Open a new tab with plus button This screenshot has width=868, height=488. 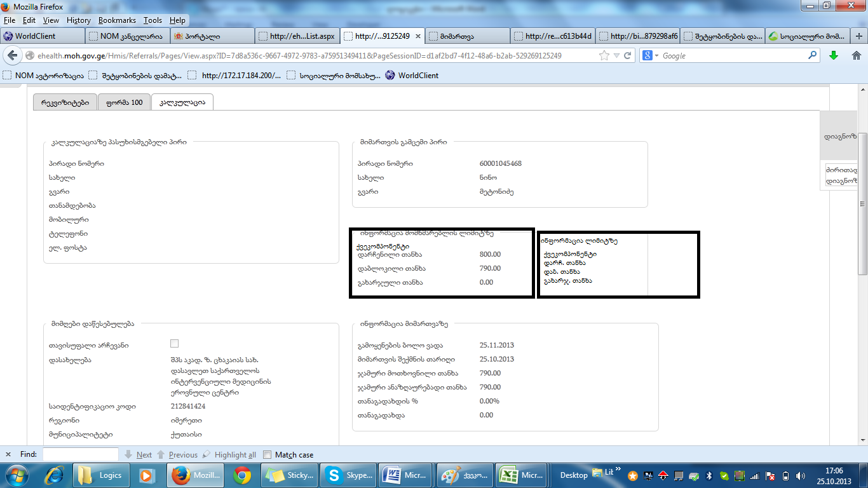[x=860, y=36]
